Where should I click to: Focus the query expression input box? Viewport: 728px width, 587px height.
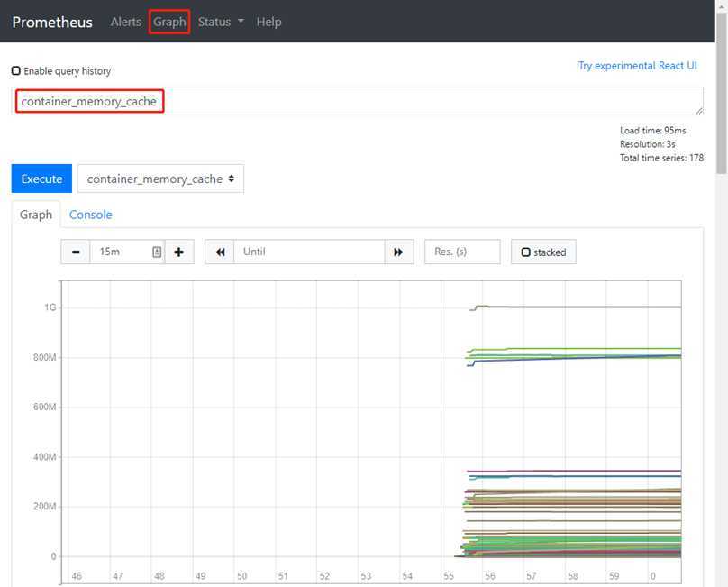point(360,101)
